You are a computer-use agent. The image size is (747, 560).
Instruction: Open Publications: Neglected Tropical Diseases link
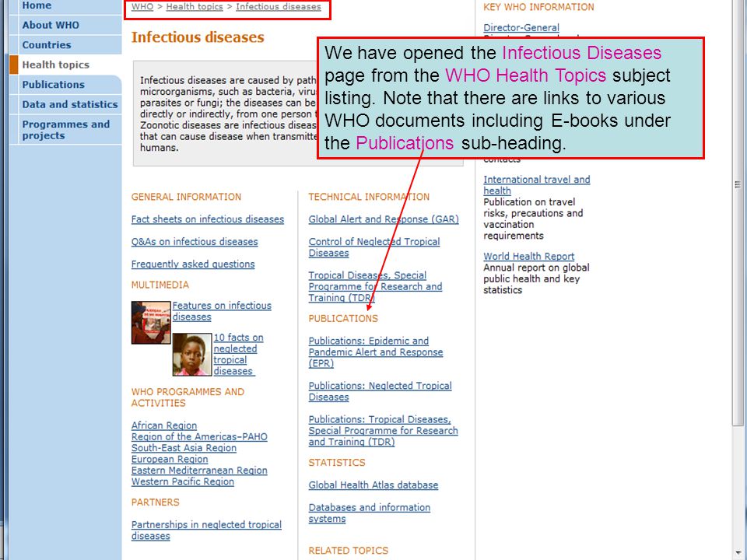click(381, 391)
